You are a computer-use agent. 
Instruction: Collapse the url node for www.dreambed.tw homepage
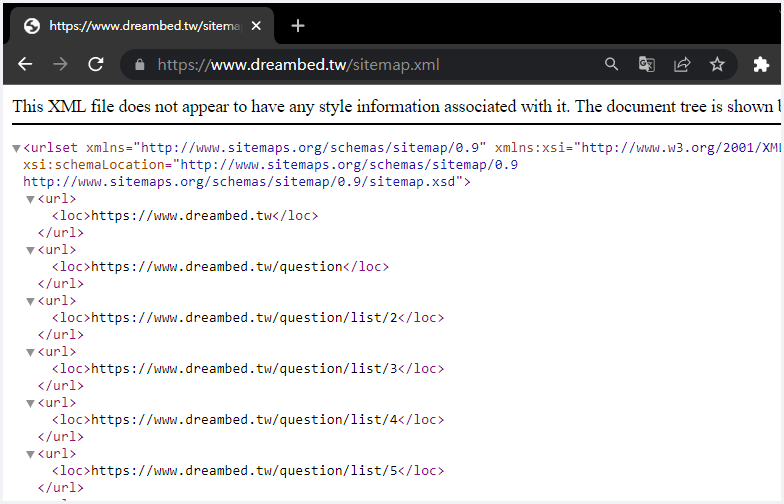30,199
